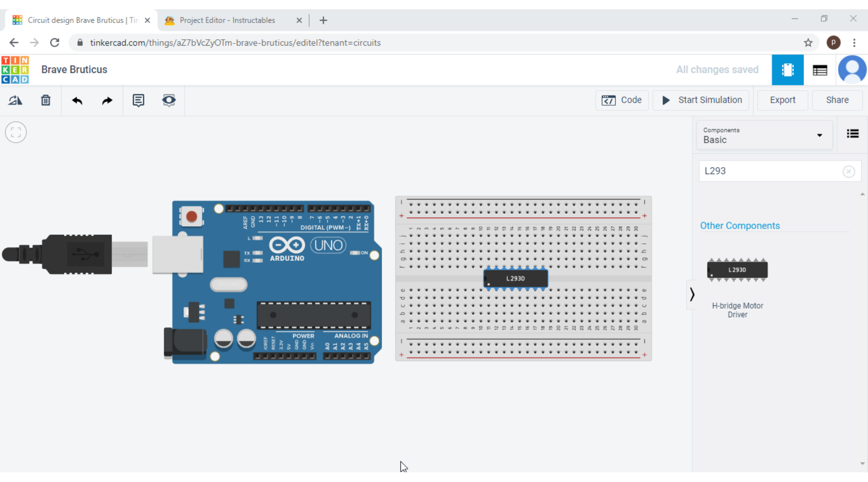This screenshot has width=868, height=482.
Task: Click the Arduino reset button
Action: pos(191,217)
